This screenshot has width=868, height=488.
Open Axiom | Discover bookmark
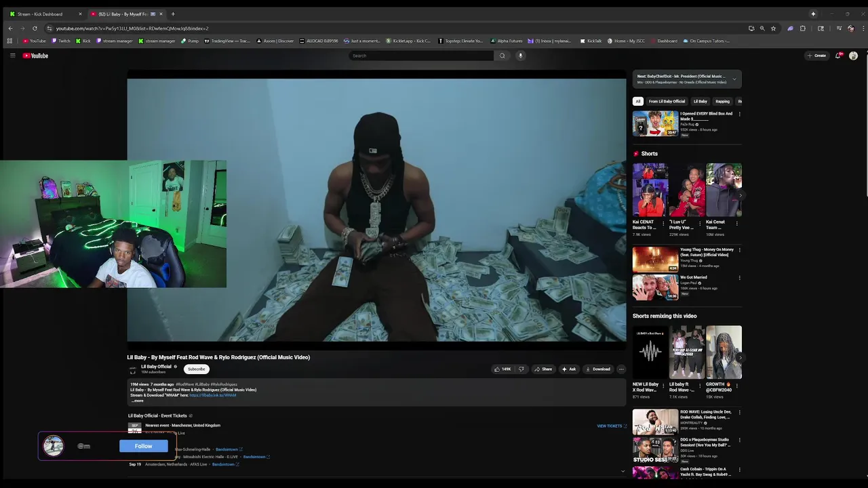click(275, 41)
